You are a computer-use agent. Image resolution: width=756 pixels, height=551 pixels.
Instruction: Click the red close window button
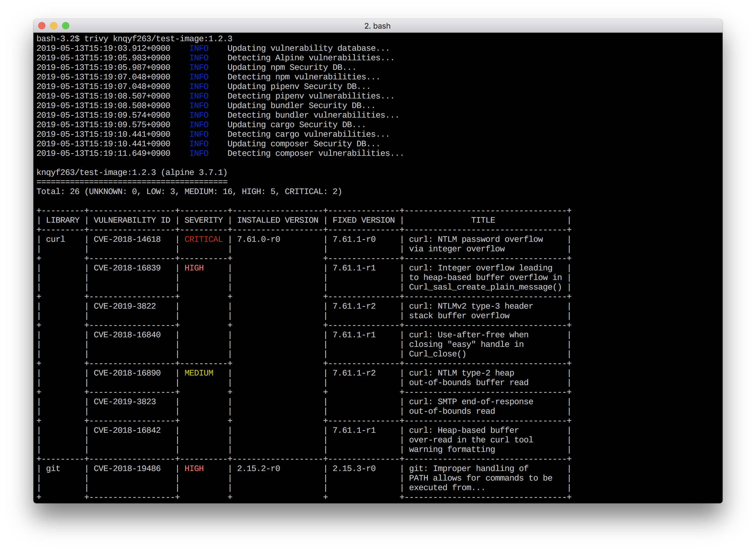[x=42, y=26]
